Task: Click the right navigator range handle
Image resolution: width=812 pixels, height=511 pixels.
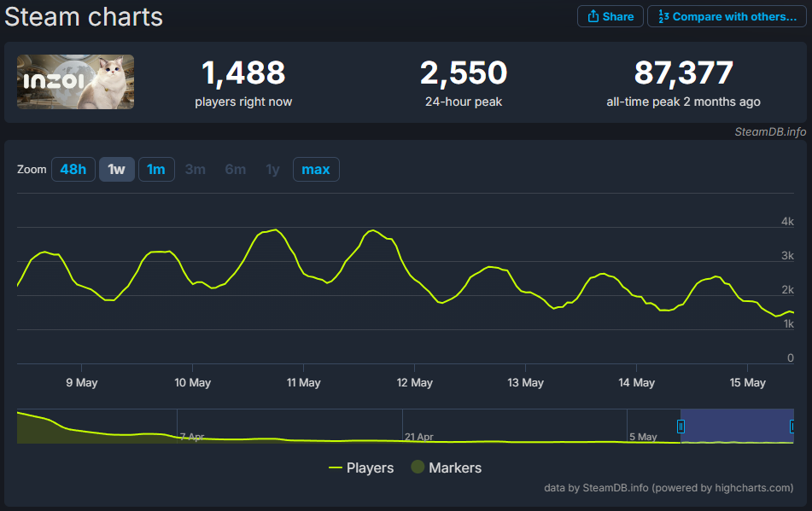Action: pos(794,425)
